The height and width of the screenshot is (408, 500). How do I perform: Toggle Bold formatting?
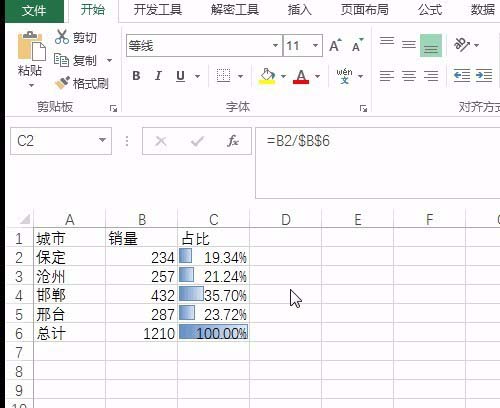tap(136, 76)
